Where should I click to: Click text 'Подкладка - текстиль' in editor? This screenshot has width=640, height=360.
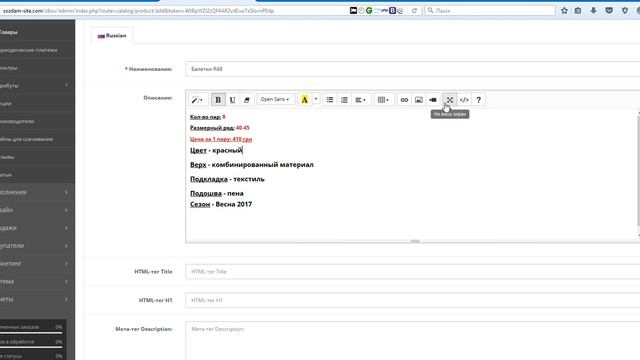coord(227,179)
